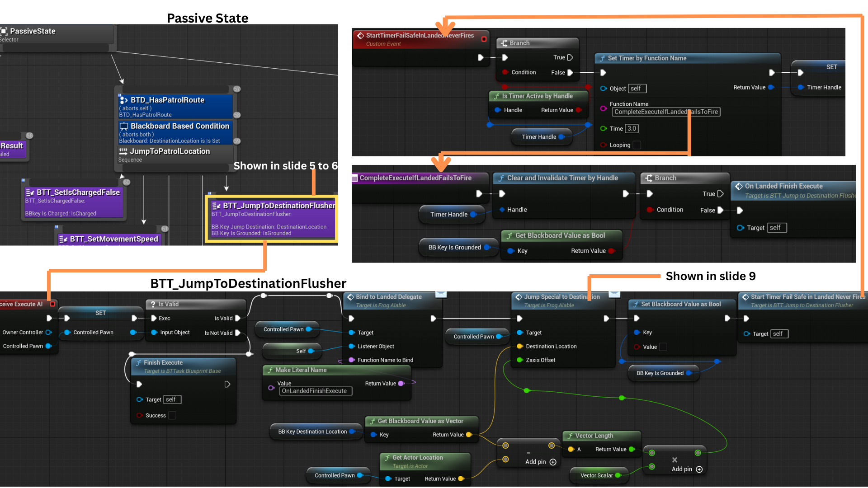This screenshot has width=868, height=488.
Task: Click Is Valid node question mark icon
Action: (x=153, y=304)
